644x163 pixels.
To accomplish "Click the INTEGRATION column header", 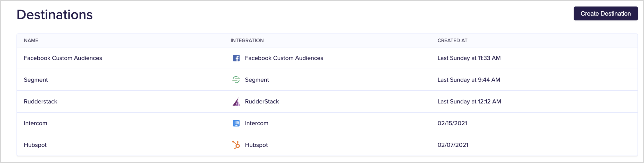I will pyautogui.click(x=247, y=40).
